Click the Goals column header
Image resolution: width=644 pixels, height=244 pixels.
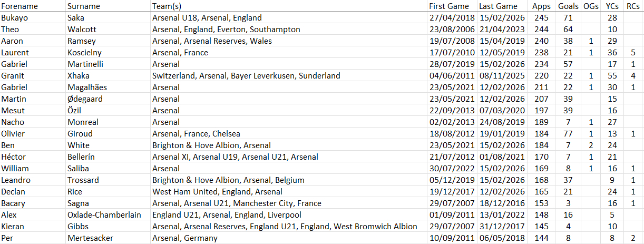(x=568, y=6)
